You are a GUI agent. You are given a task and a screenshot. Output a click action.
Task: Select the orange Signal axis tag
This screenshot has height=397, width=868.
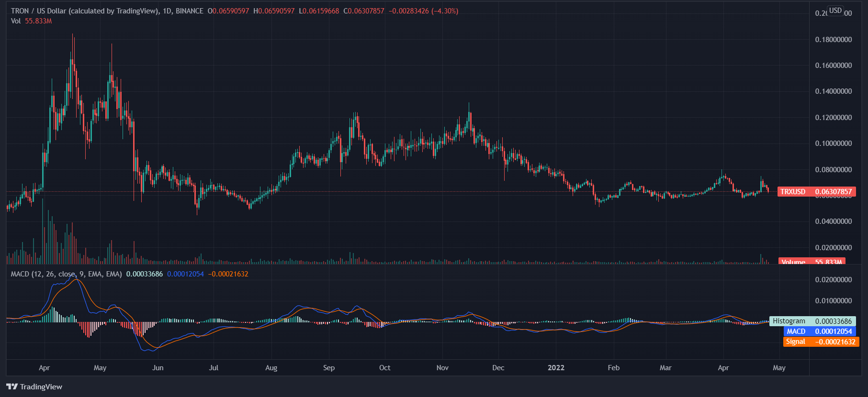[x=821, y=342]
